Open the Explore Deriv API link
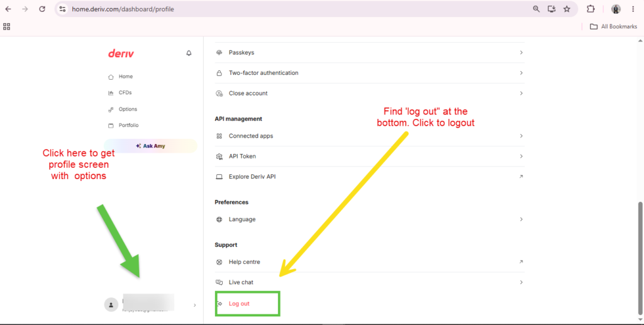The height and width of the screenshot is (325, 644). (370, 177)
